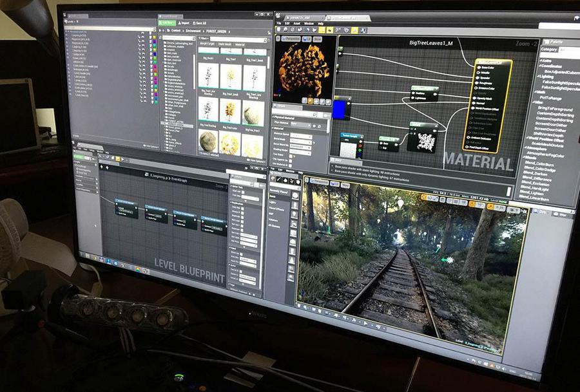The height and width of the screenshot is (392, 580).
Task: Open the Asset menu in the Material Editor
Action: (x=296, y=23)
